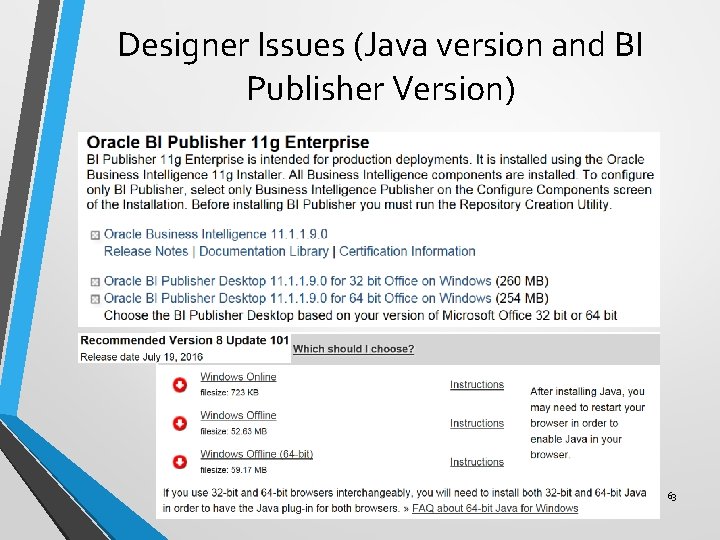This screenshot has width=720, height=540.
Task: Click the 'filesize: 59.17 MB' text
Action: point(233,470)
